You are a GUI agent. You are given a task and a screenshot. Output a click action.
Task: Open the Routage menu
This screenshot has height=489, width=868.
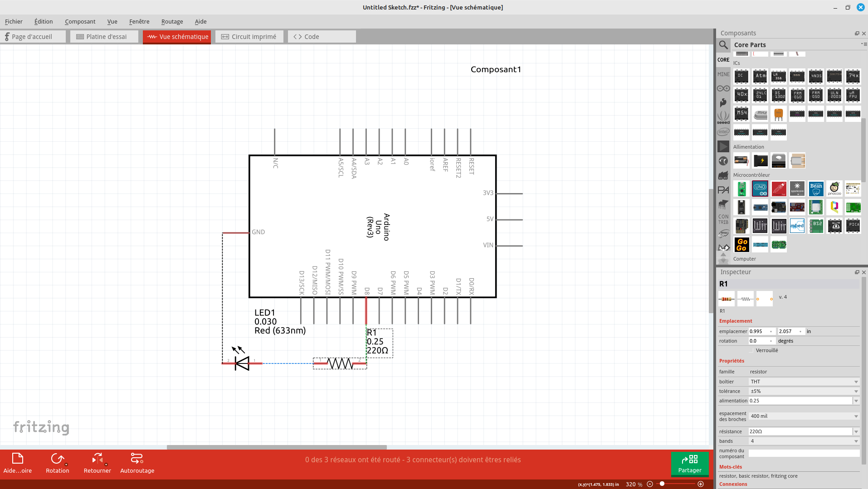[x=172, y=21]
